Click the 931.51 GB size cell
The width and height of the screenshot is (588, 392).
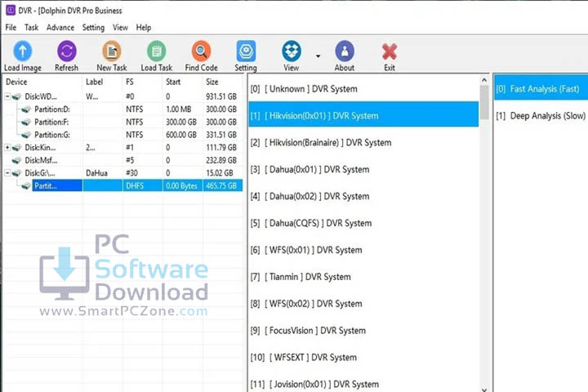pyautogui.click(x=222, y=97)
